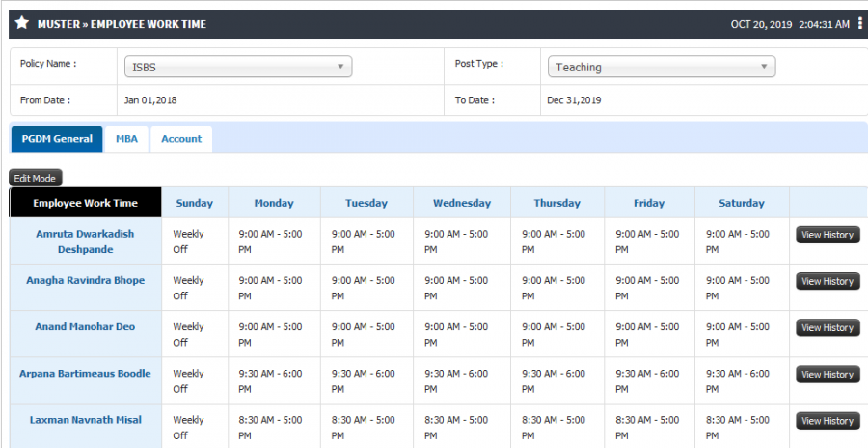Click Anagha's Wednesday work time cell
The width and height of the screenshot is (868, 448).
462,288
